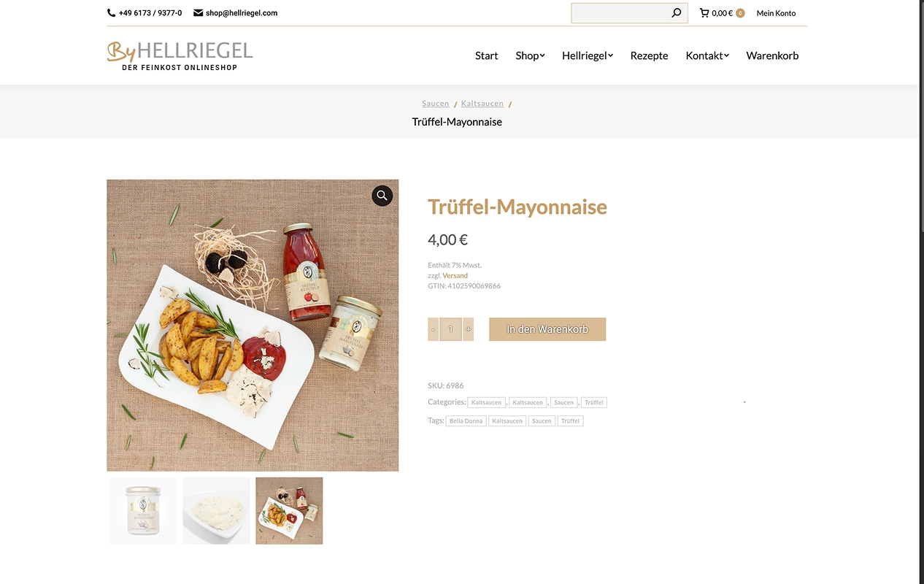This screenshot has width=924, height=584.
Task: Click the search magnifier icon in header
Action: (x=676, y=13)
